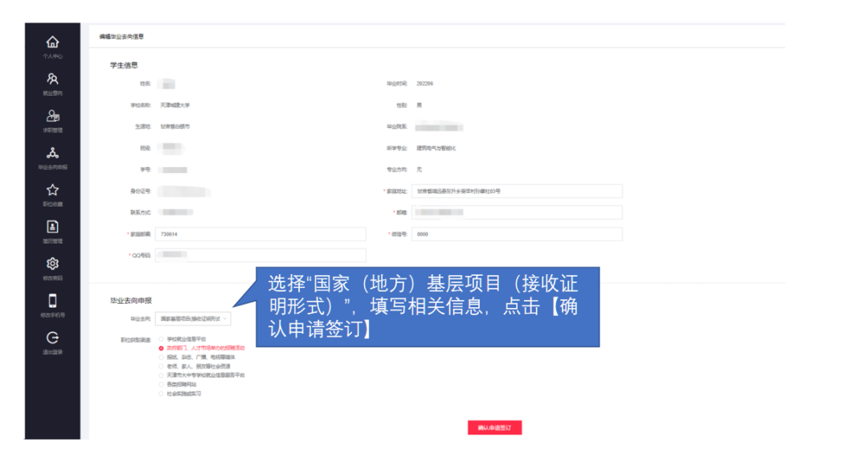Expand the 毕业去向 dropdown
The width and height of the screenshot is (868, 468).
(x=193, y=319)
